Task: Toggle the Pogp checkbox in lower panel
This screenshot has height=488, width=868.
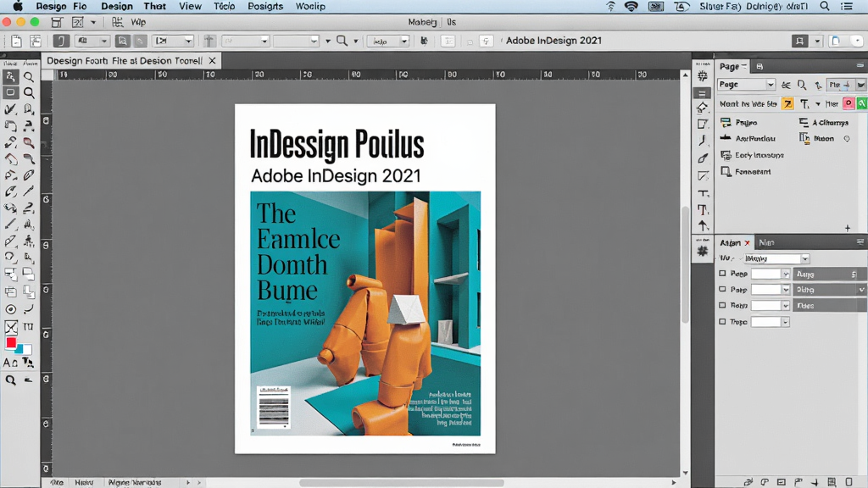Action: pos(722,274)
